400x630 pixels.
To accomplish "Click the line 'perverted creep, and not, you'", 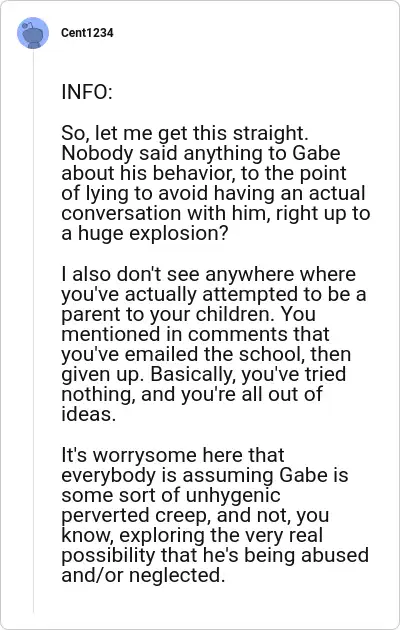I will pyautogui.click(x=195, y=515).
